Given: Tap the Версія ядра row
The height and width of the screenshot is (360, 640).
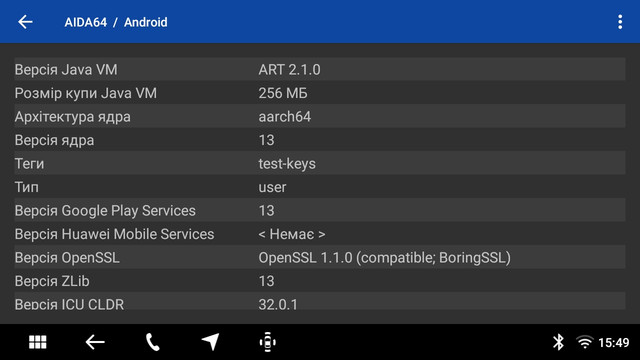Looking at the screenshot, I should [320, 140].
